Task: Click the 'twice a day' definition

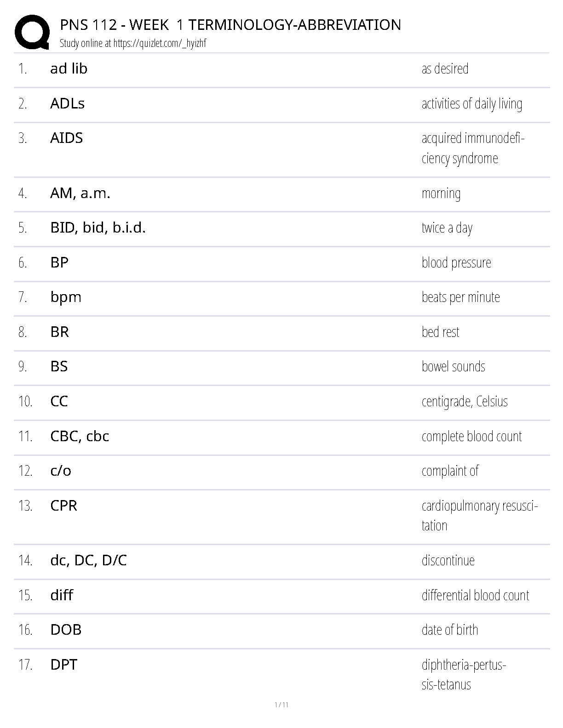Action: (447, 228)
